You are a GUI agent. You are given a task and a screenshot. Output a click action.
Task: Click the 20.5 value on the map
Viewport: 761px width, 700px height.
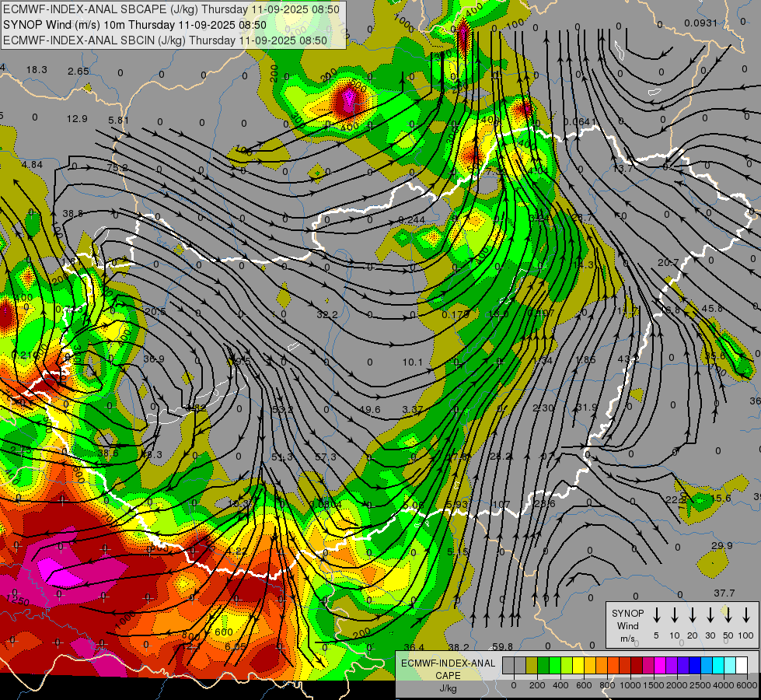tap(155, 311)
